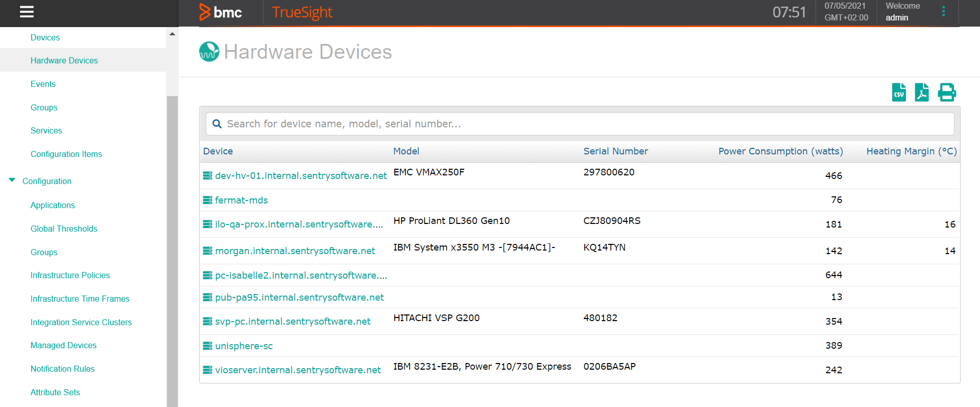980x407 pixels.
Task: Focus the device search field
Action: click(x=580, y=124)
